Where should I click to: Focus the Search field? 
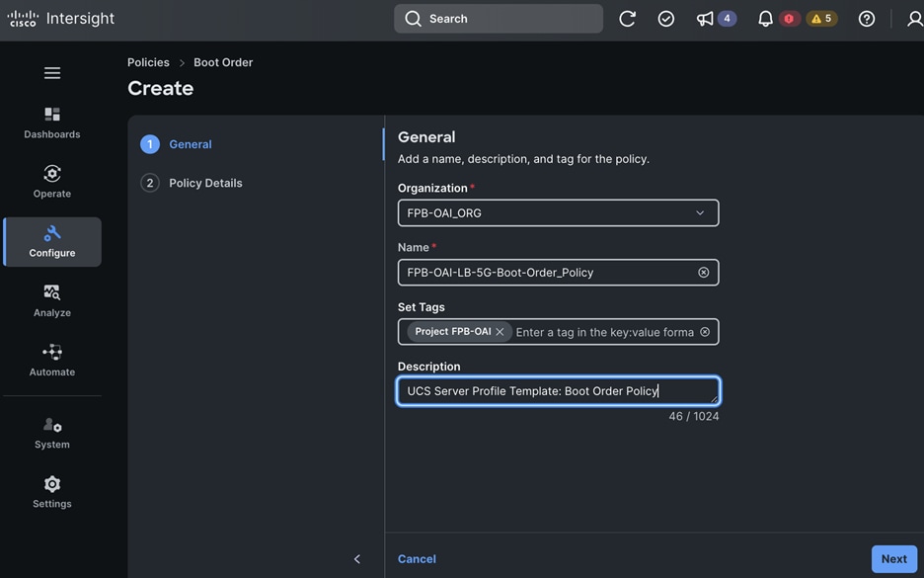click(x=499, y=19)
